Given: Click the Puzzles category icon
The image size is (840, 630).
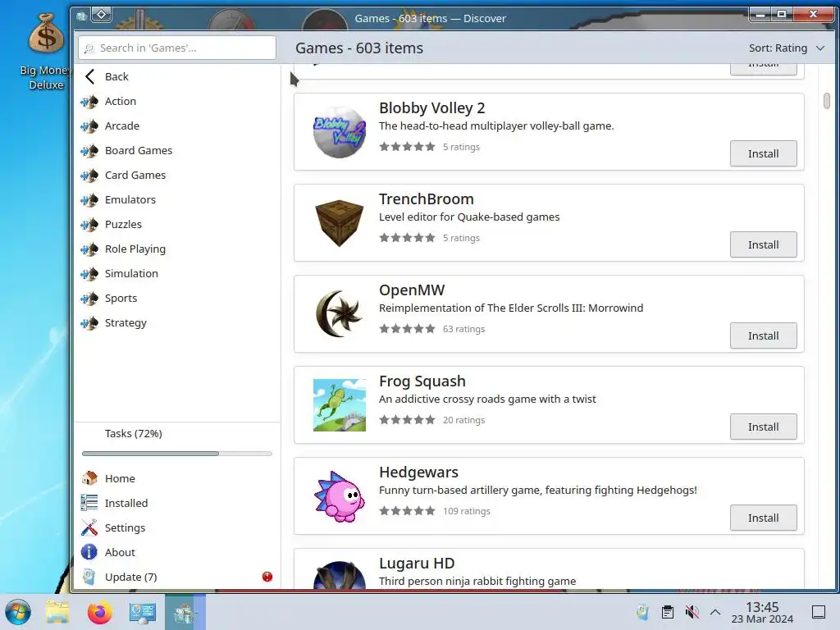Looking at the screenshot, I should (x=89, y=225).
